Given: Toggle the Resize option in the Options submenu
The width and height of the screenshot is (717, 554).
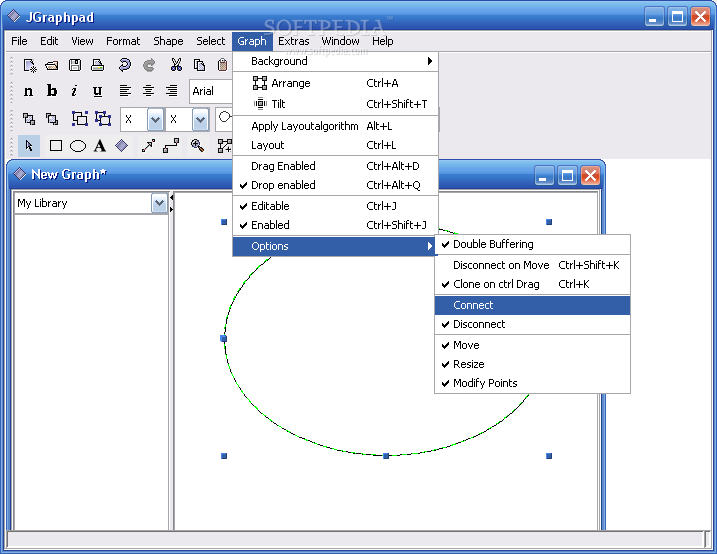Looking at the screenshot, I should click(x=532, y=364).
